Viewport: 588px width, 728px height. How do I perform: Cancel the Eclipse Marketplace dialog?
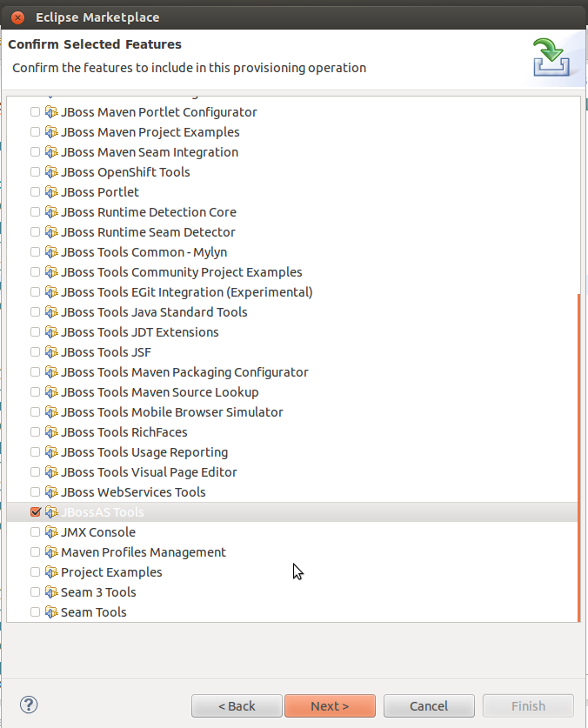point(429,705)
